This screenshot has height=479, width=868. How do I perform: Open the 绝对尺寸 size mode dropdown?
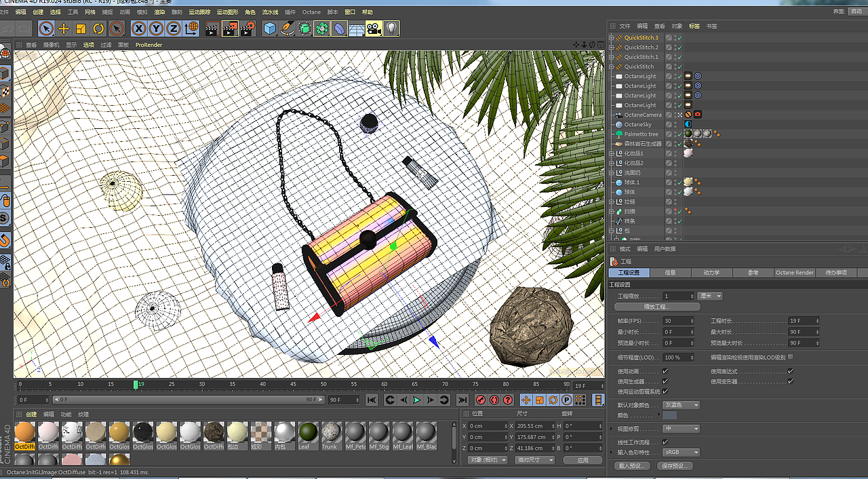click(x=534, y=460)
